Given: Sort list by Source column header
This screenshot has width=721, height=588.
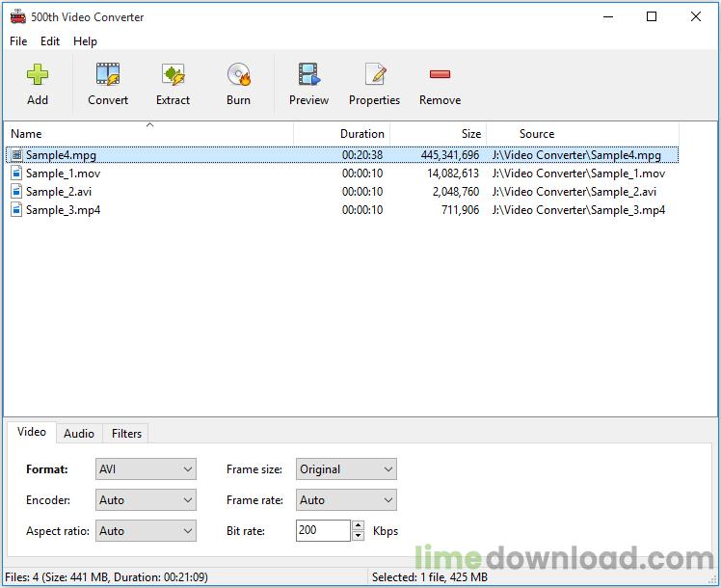Looking at the screenshot, I should click(x=582, y=134).
